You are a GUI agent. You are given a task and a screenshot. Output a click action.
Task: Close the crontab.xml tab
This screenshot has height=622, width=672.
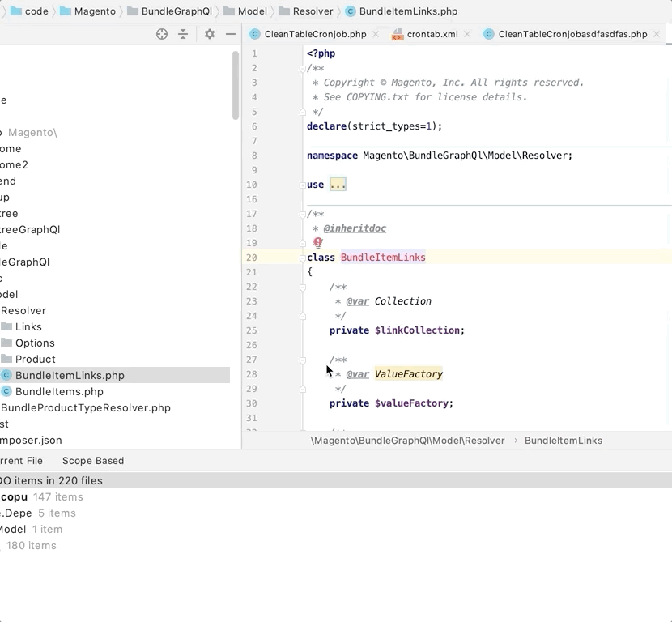click(x=467, y=34)
